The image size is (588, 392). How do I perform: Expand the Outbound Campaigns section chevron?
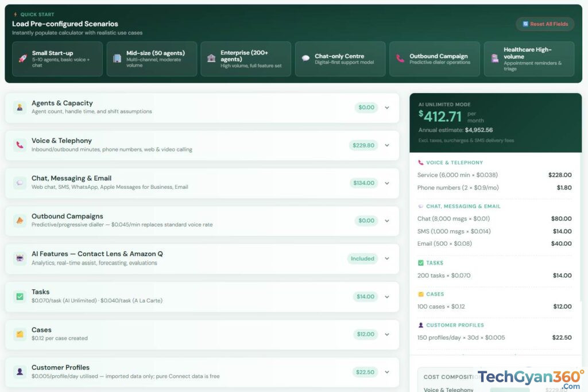pos(387,221)
